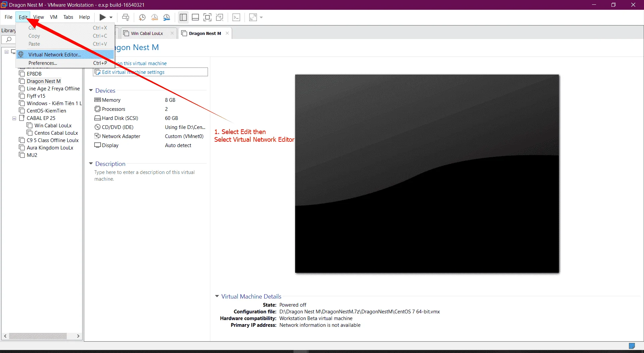644x353 pixels.
Task: Click the Unity mode toolbar icon
Action: click(x=220, y=17)
